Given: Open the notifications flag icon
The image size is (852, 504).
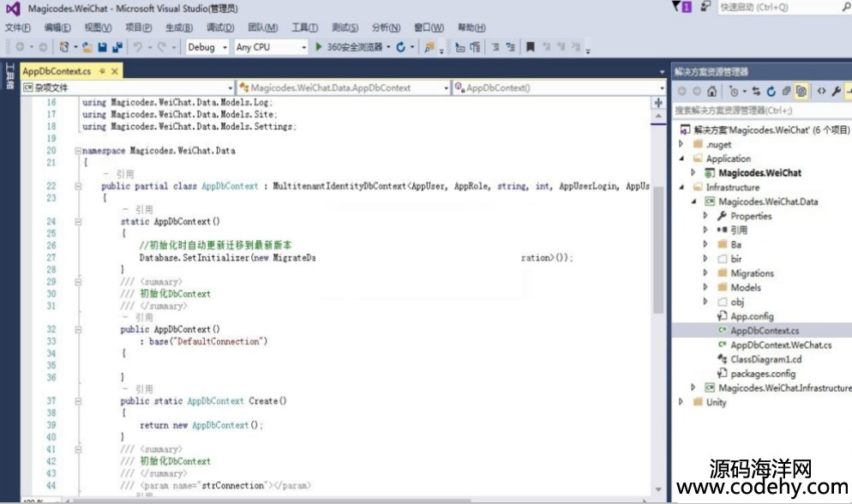Looking at the screenshot, I should click(681, 7).
